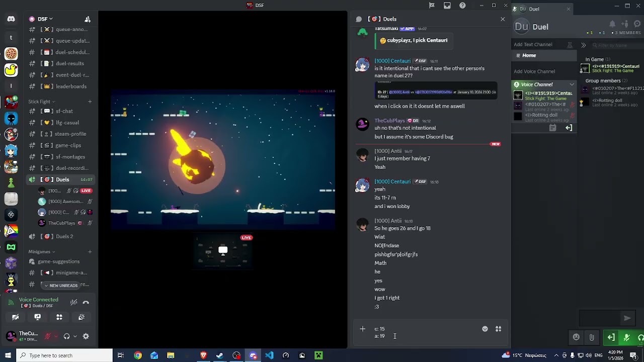Viewport: 644px width, 362px height.
Task: Collapse the Steam Voice Channel section
Action: [572, 84]
